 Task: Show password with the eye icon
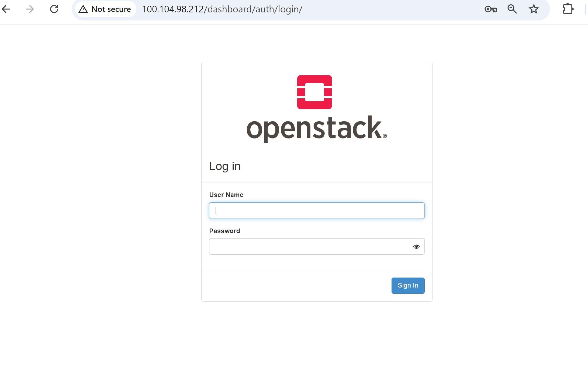point(416,247)
